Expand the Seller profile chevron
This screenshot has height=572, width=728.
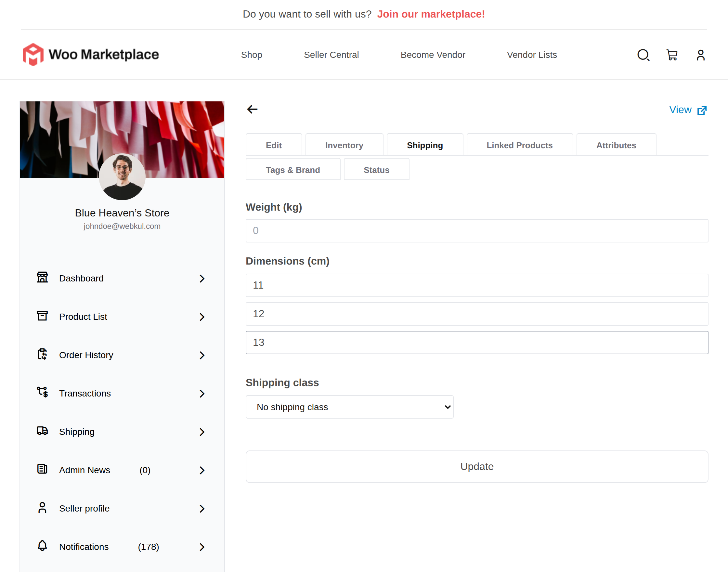click(202, 508)
